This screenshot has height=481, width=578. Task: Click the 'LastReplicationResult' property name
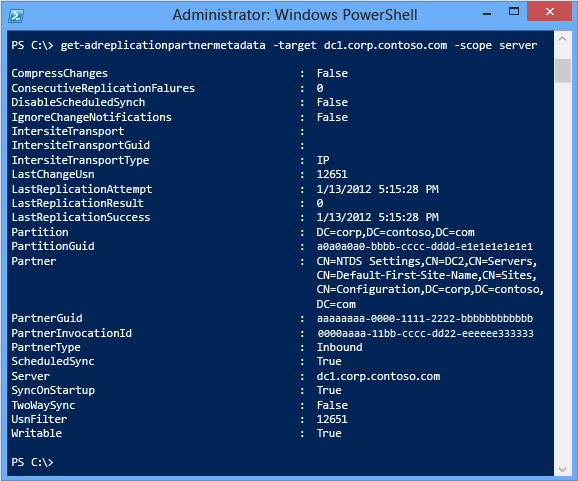(x=77, y=203)
